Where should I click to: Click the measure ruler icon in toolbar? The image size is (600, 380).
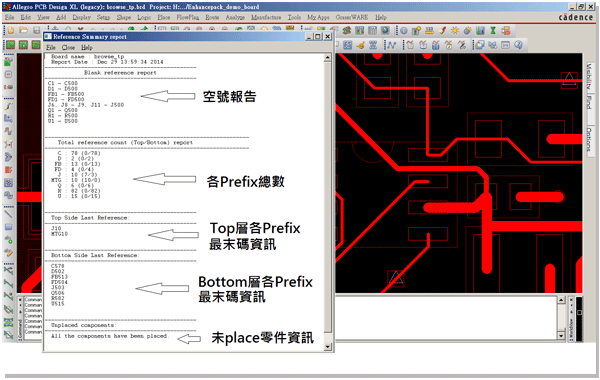[x=429, y=31]
